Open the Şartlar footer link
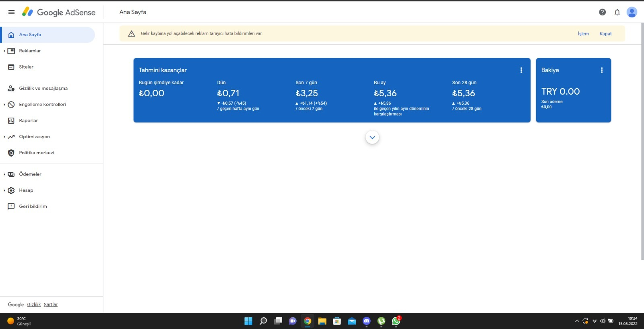This screenshot has height=329, width=644. (x=51, y=304)
